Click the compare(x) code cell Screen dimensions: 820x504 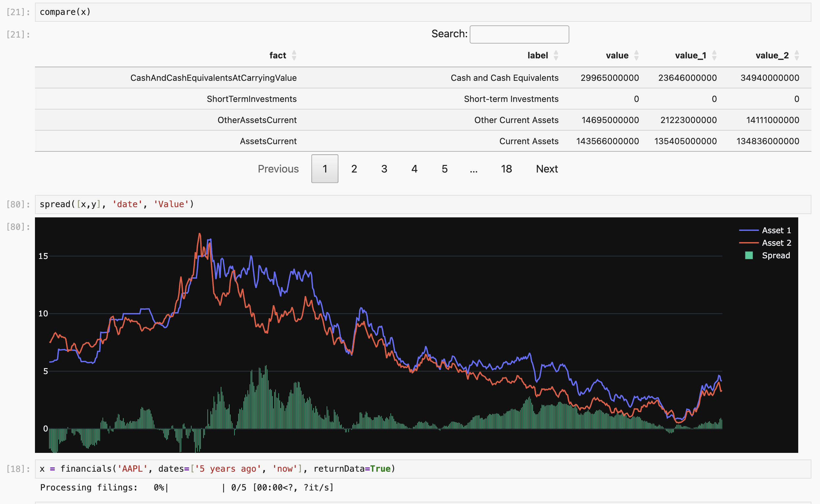coord(423,12)
